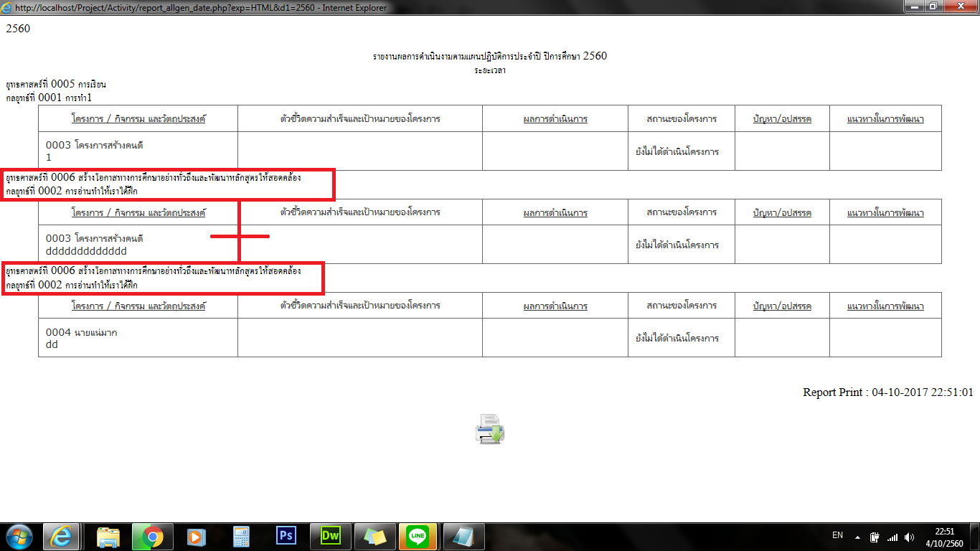Open Windows Media Player from the taskbar
The image size is (980, 551).
pyautogui.click(x=195, y=536)
